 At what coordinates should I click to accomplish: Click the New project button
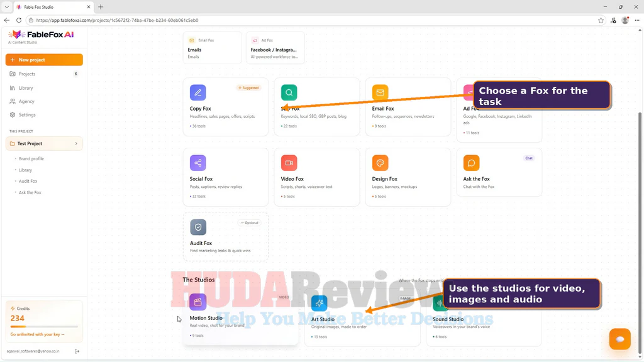[44, 60]
